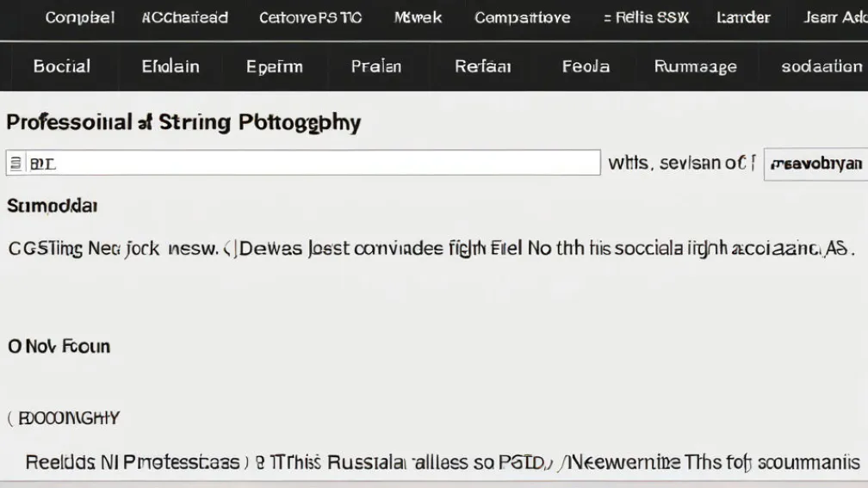The image size is (868, 488).
Task: Click the small list icon inside the search field
Action: [15, 163]
